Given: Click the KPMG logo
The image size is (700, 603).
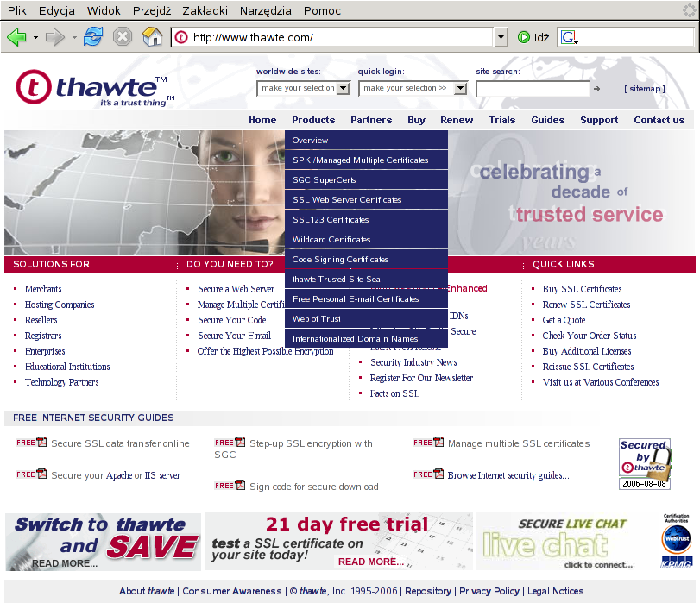Looking at the screenshot, I should pyautogui.click(x=677, y=561).
